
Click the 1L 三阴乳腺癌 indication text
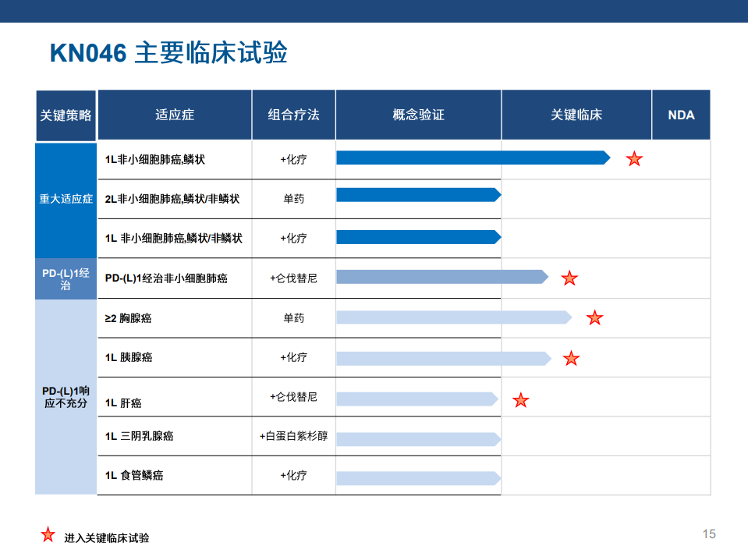tap(140, 436)
